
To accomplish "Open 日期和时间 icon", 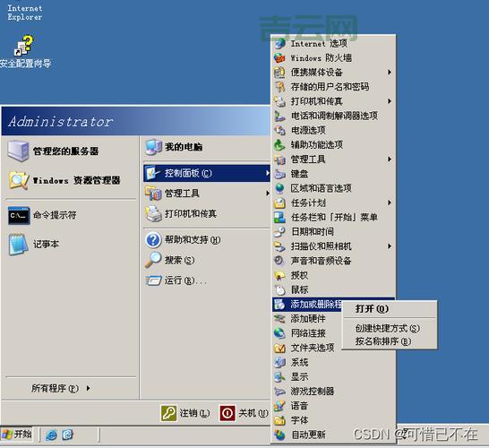I will 279,231.
